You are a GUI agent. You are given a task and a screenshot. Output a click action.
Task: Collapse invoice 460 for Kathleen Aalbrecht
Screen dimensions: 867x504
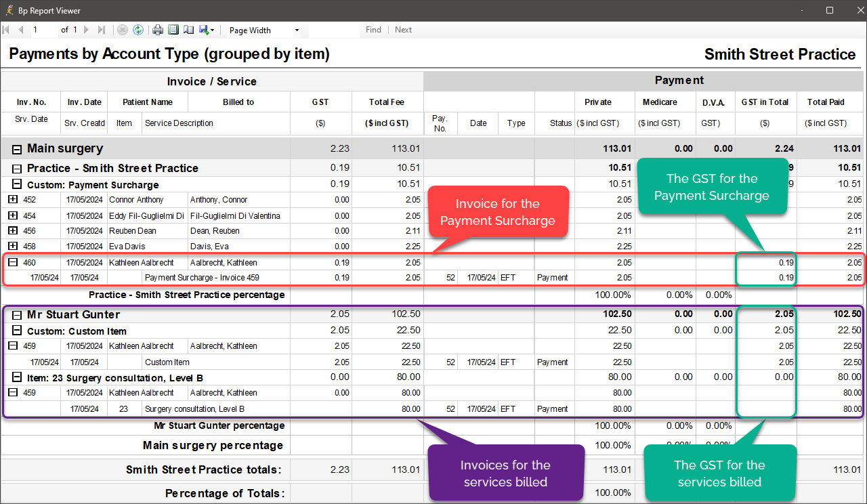[x=12, y=263]
